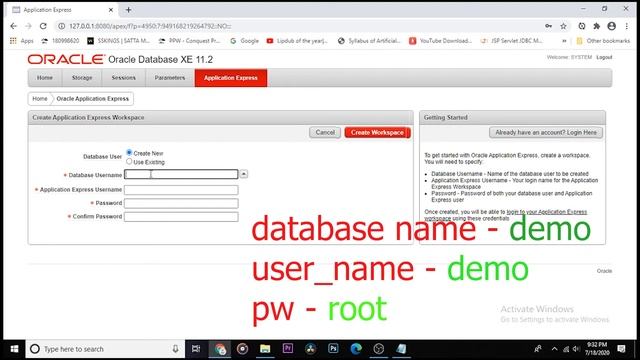Open File Explorer from the taskbar
The height and width of the screenshot is (360, 640).
point(265,349)
